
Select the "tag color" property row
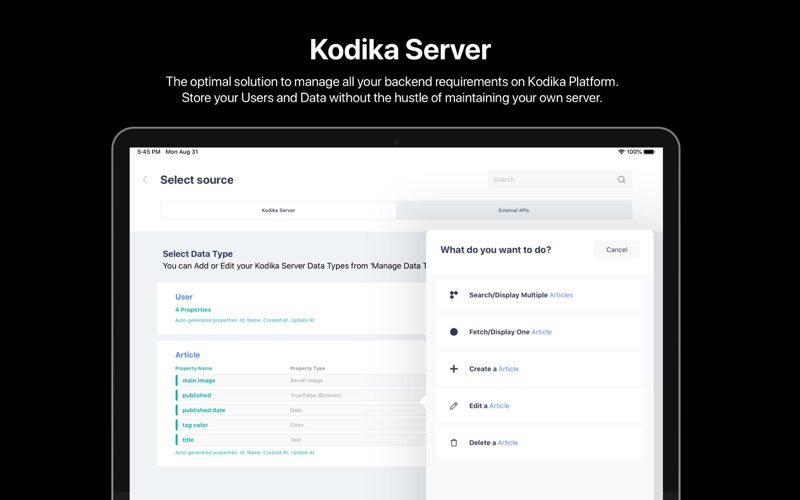301,424
